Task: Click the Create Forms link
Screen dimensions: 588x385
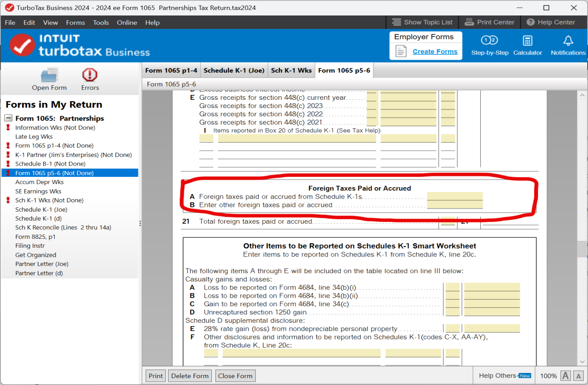Action: click(x=435, y=51)
